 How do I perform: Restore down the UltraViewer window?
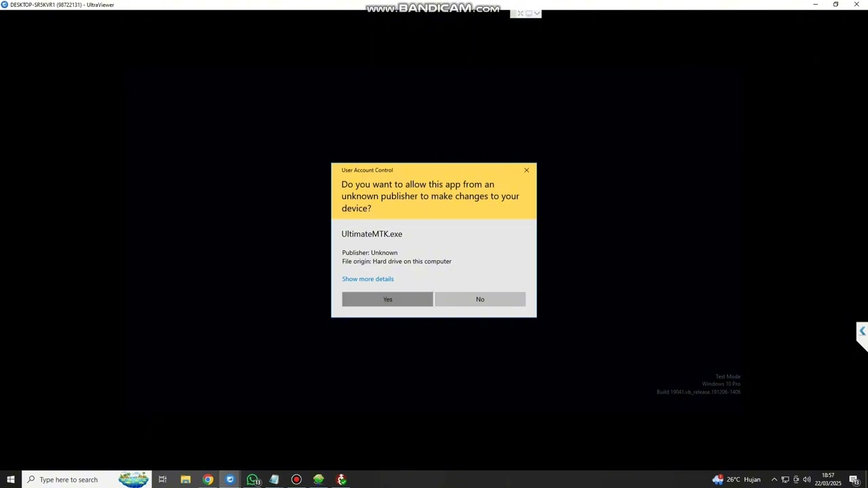835,5
